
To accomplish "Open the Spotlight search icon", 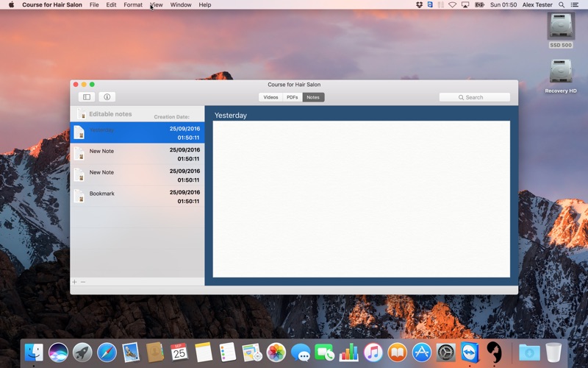I will click(x=562, y=5).
